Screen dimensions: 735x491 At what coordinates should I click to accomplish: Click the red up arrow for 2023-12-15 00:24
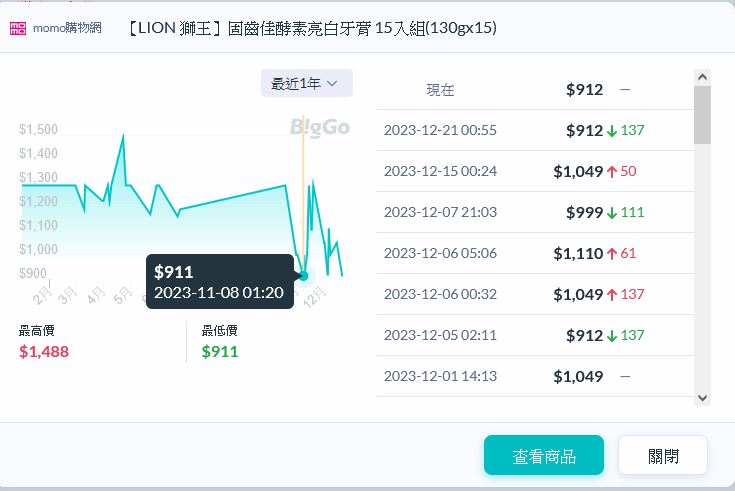[x=612, y=171]
